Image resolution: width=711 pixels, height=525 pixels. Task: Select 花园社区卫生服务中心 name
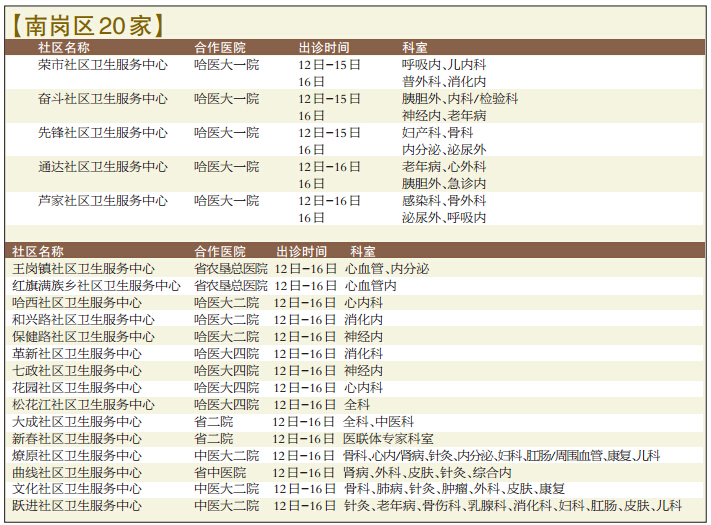pyautogui.click(x=77, y=388)
